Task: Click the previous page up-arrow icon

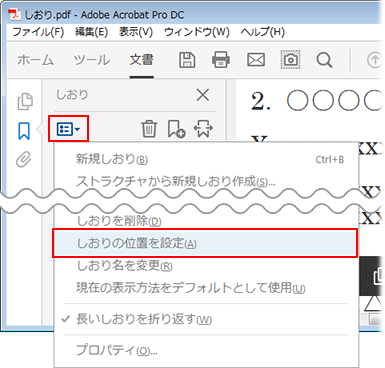Action: click(374, 60)
